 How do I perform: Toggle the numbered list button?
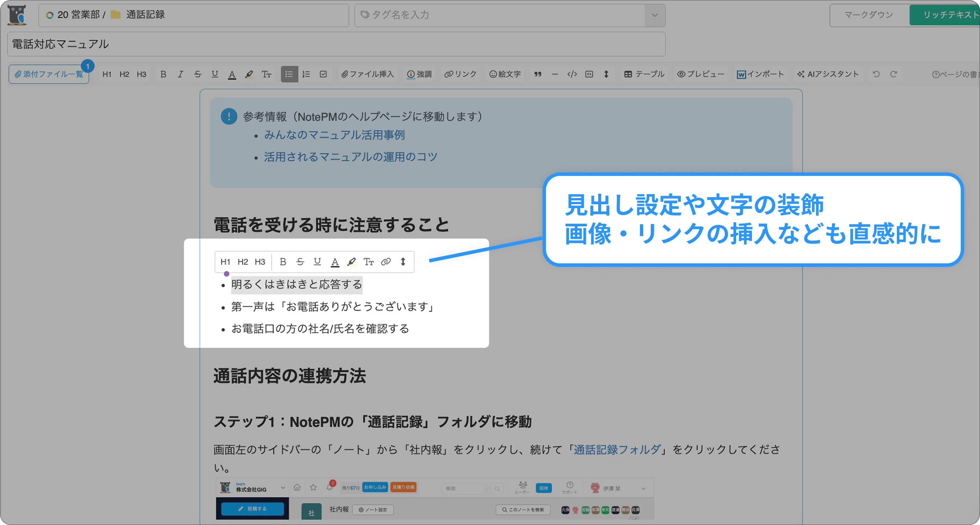pos(306,74)
